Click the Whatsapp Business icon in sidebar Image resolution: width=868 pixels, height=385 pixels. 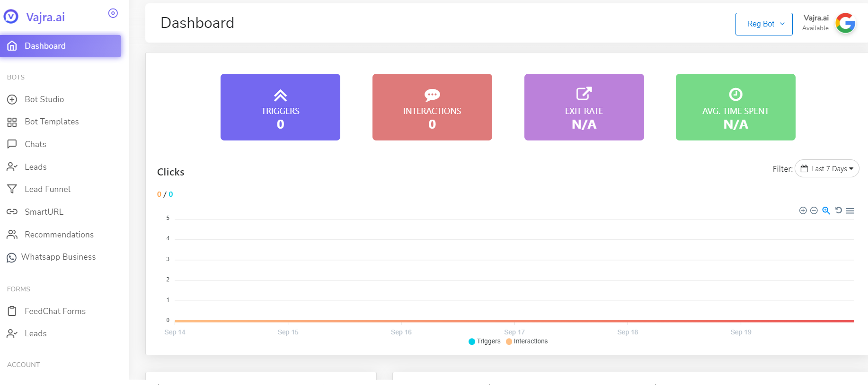[x=12, y=258]
